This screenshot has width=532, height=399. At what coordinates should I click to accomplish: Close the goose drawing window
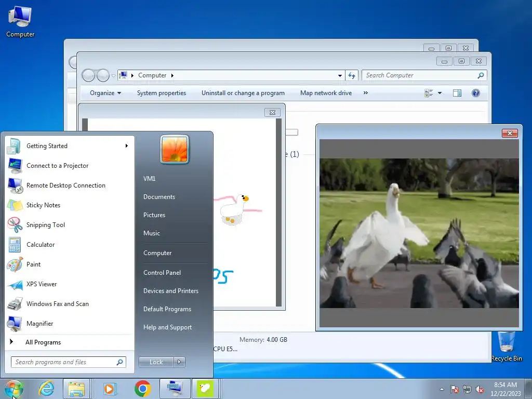[x=272, y=112]
